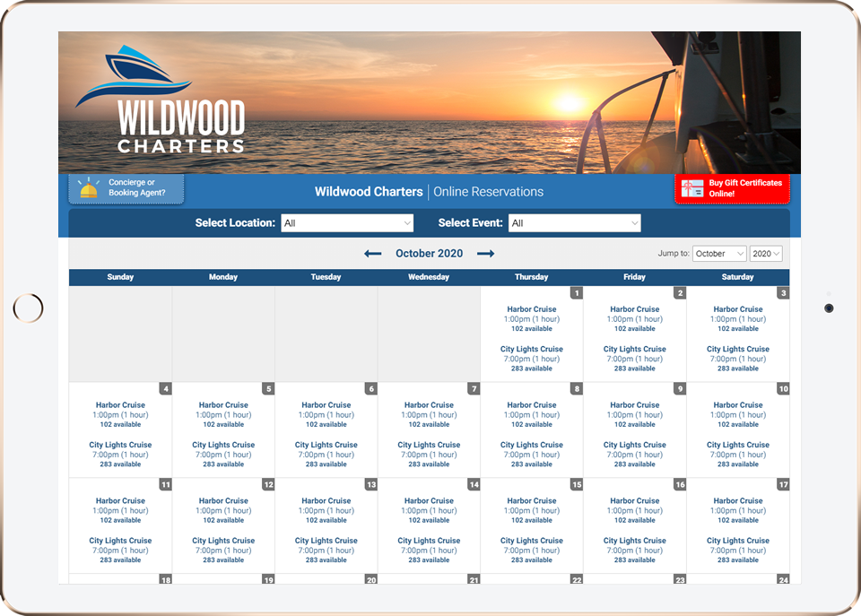Open the Jump to month dropdown
Viewport: 861px width, 616px height.
[x=718, y=254]
